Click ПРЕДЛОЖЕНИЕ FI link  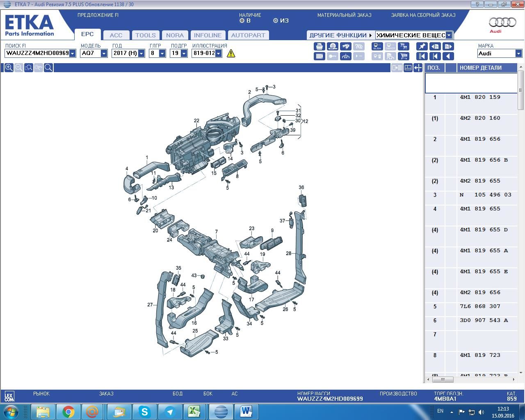point(98,15)
